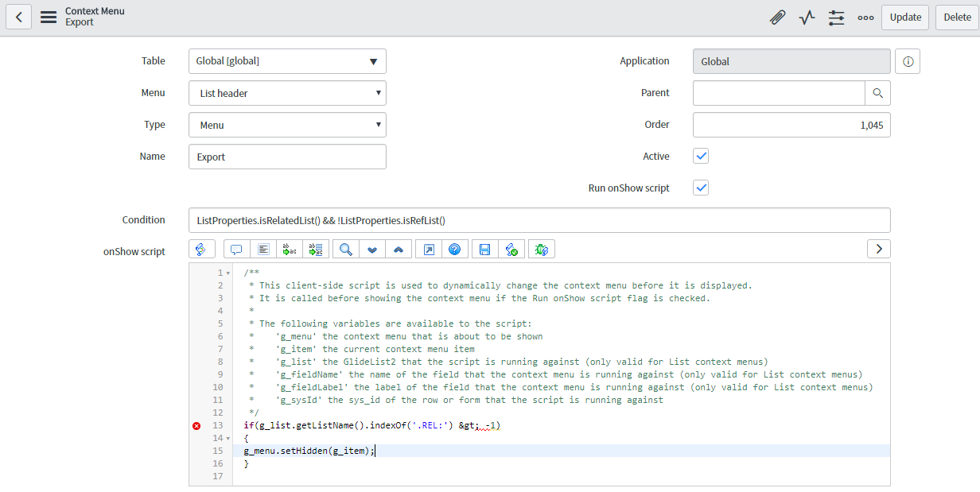Open form personalization sliders icon
Screen dimensions: 980x492
pyautogui.click(x=836, y=17)
